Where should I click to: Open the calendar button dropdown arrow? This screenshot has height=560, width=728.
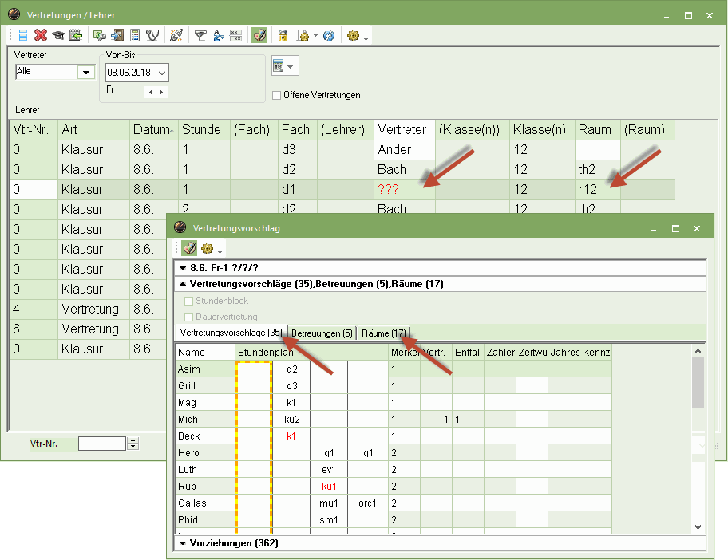[291, 66]
